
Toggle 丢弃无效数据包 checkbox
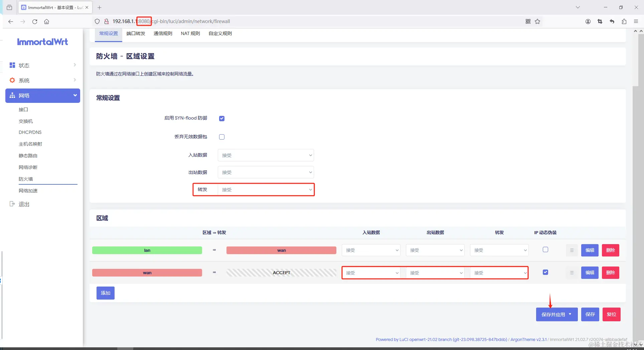[x=222, y=137]
